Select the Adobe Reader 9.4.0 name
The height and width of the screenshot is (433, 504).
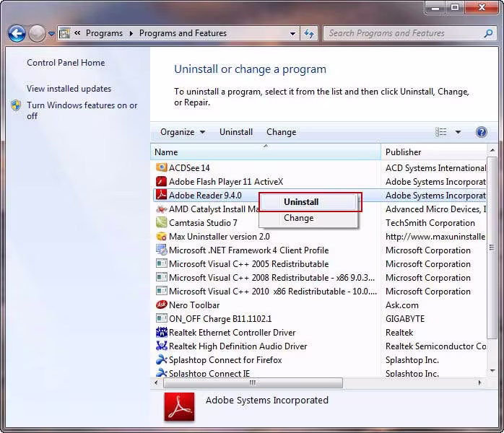[x=205, y=196]
